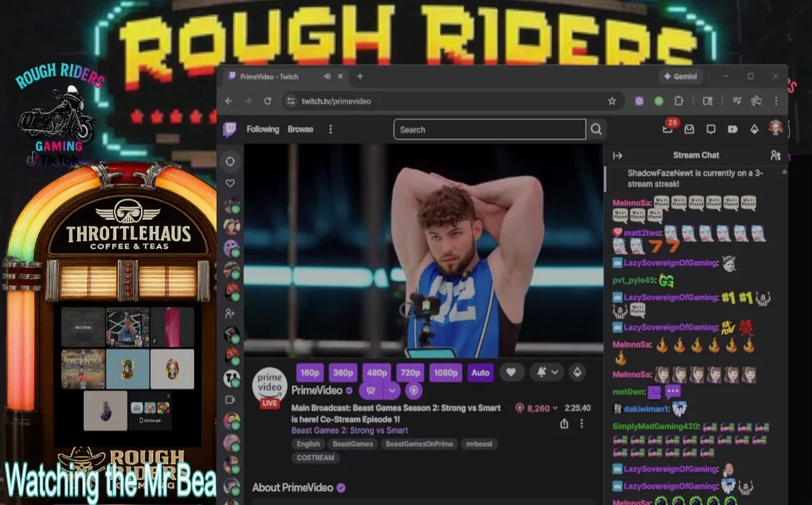Click the Twitch search field

click(x=489, y=129)
